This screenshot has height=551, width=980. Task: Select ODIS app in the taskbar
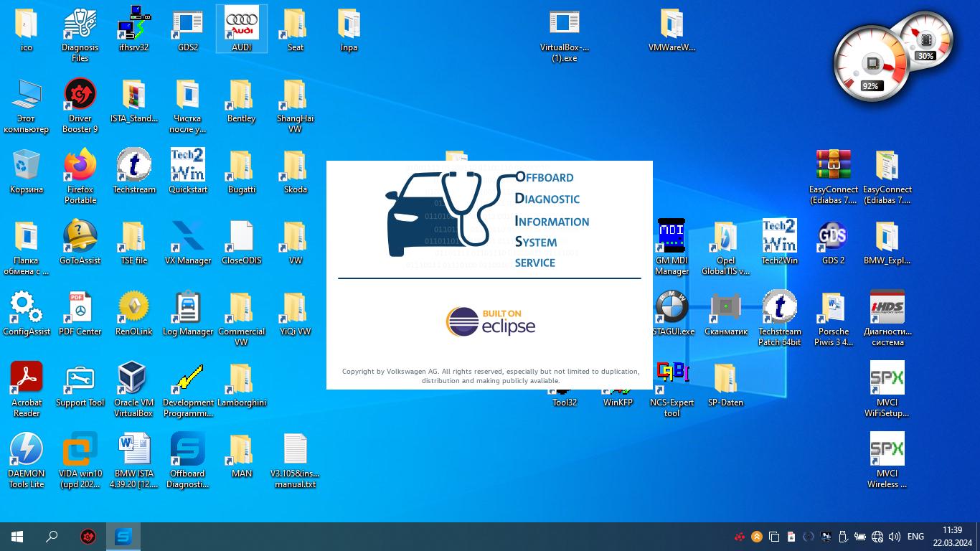click(123, 537)
